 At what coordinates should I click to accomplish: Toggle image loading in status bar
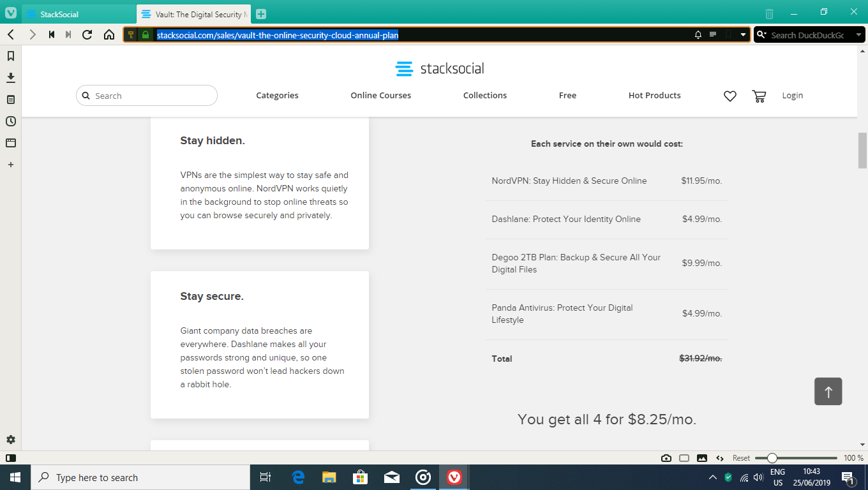[x=702, y=458]
